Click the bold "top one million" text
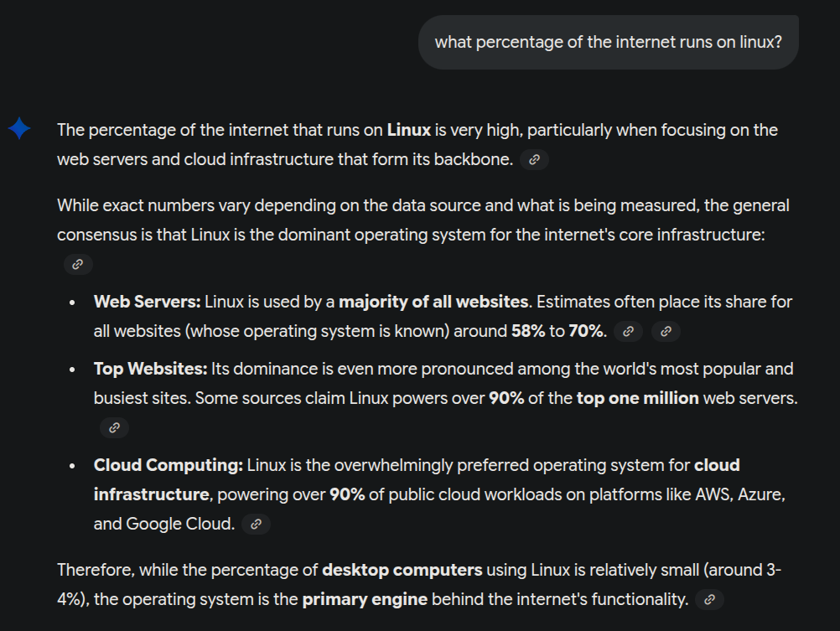The width and height of the screenshot is (840, 631). click(637, 398)
